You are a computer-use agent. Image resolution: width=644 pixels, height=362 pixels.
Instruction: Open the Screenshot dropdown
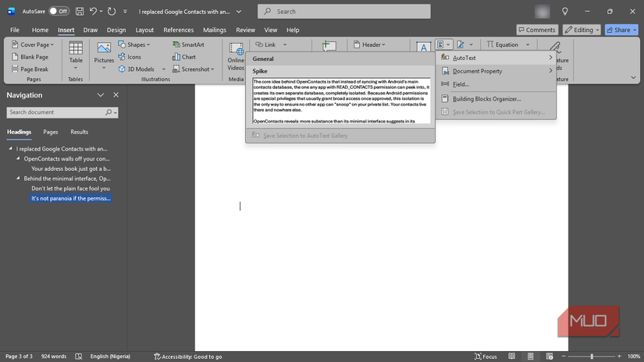tap(194, 69)
